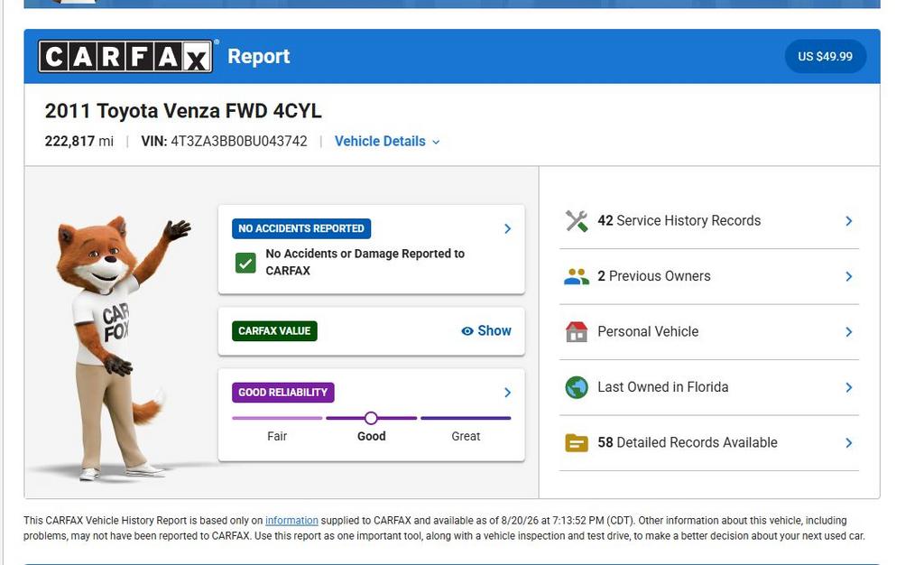Click the Previous Owners people icon
The image size is (924, 565).
pyautogui.click(x=577, y=276)
